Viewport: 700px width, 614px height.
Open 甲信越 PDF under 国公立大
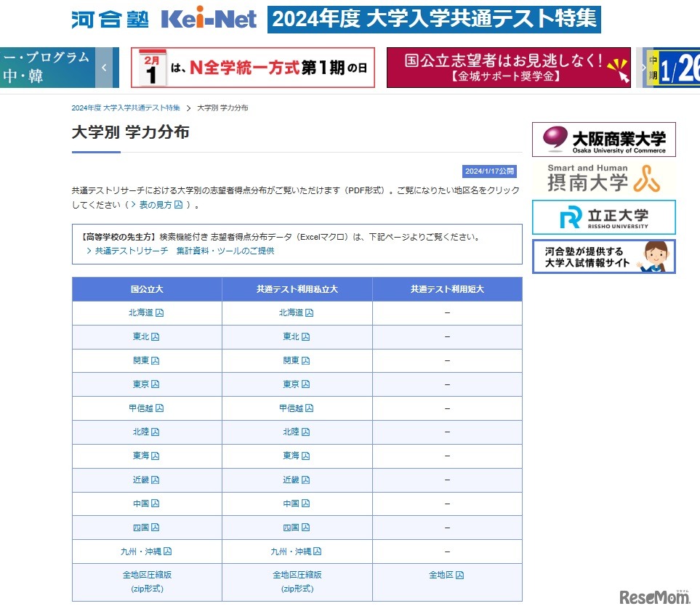point(146,408)
